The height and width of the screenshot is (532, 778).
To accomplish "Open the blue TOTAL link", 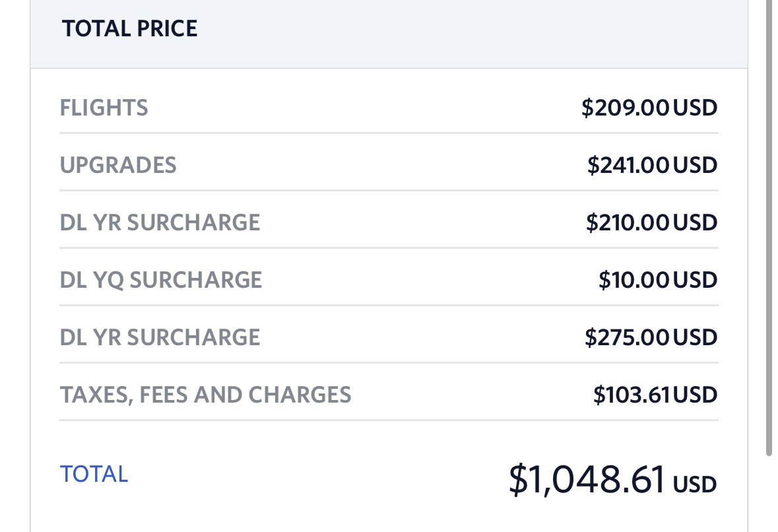I will tap(94, 474).
